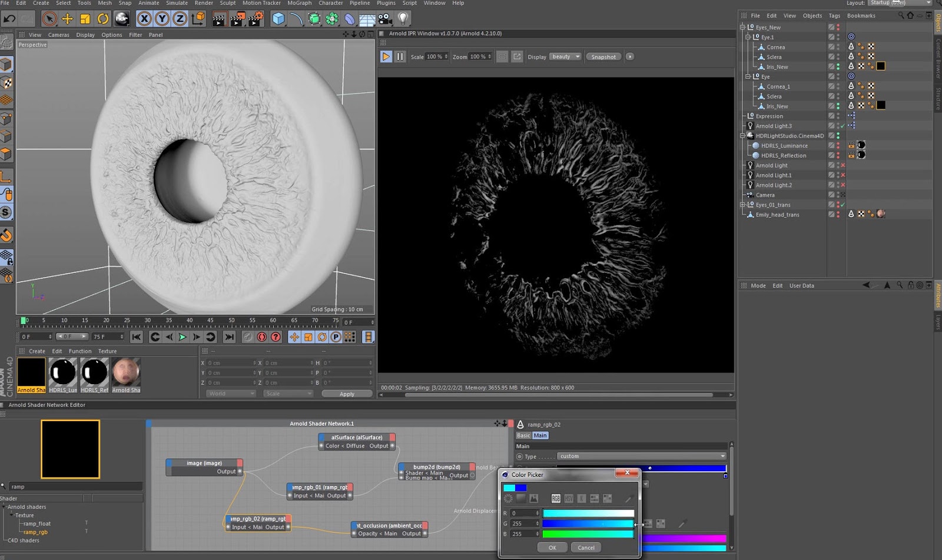Toggle X axis lock
942x560 pixels.
[x=144, y=19]
